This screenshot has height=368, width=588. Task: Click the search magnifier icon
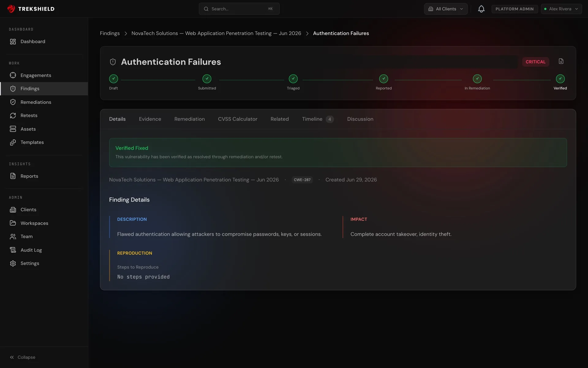coord(206,9)
